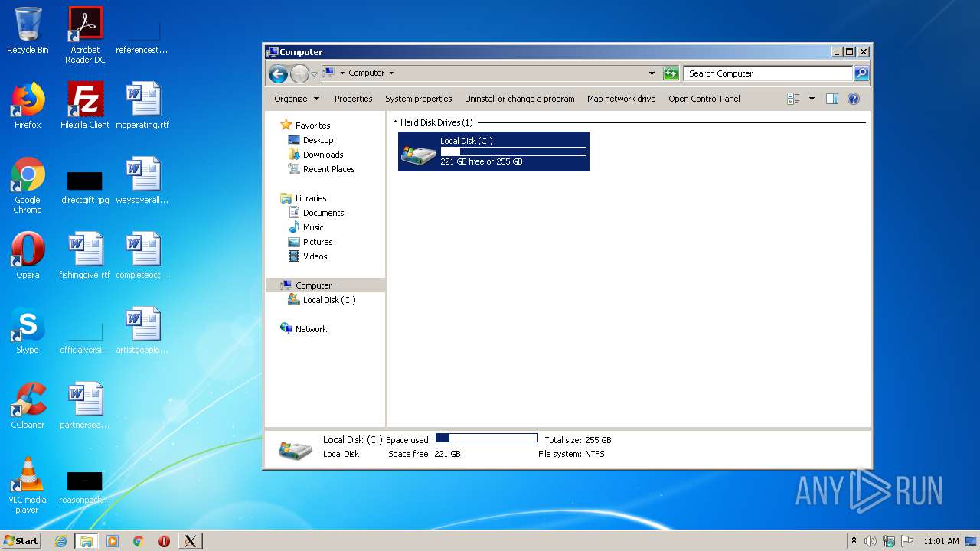Select Firefox desktop shortcut

28,106
